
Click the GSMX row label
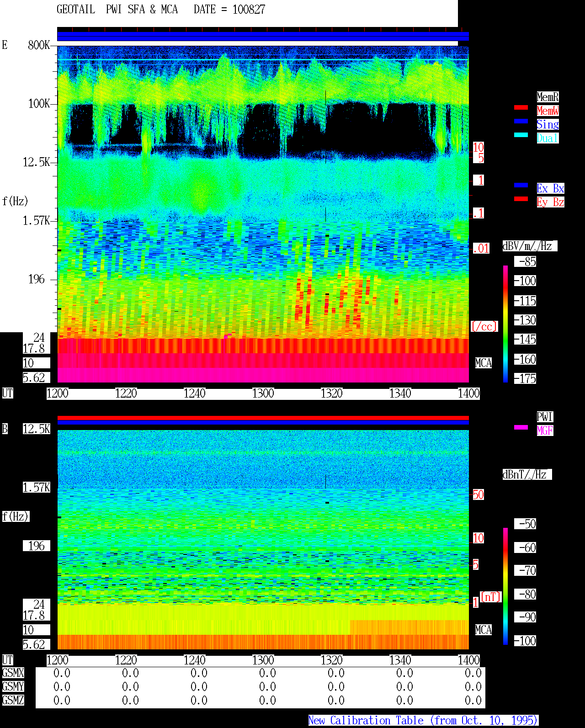coord(13,673)
